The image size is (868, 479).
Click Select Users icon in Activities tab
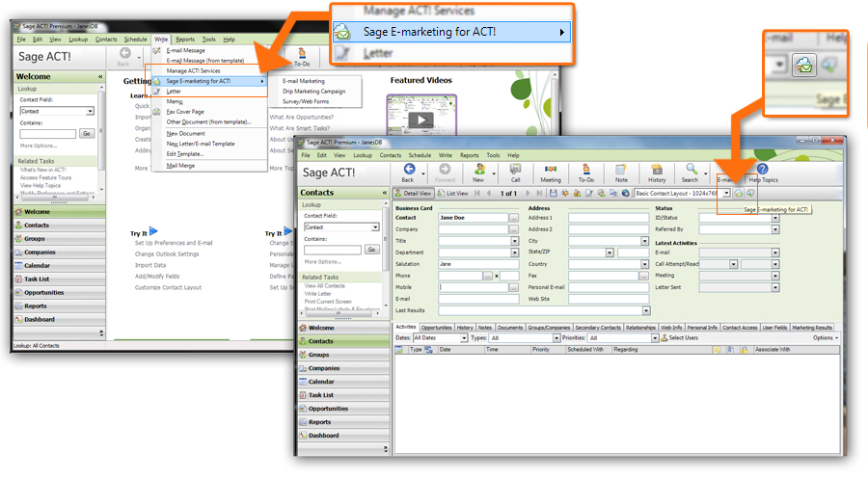point(665,338)
